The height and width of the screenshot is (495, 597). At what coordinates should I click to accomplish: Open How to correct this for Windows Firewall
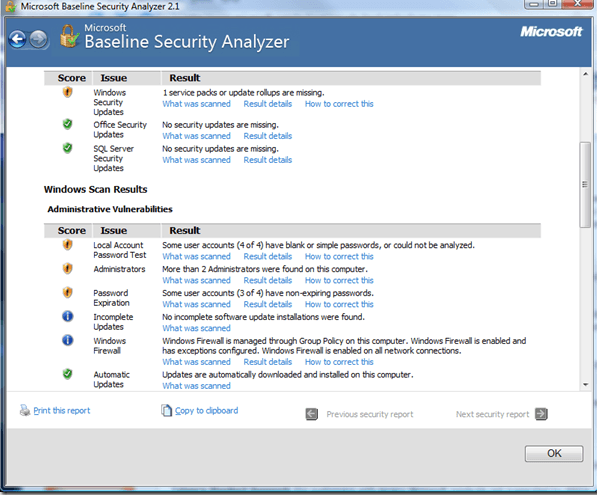pos(339,362)
